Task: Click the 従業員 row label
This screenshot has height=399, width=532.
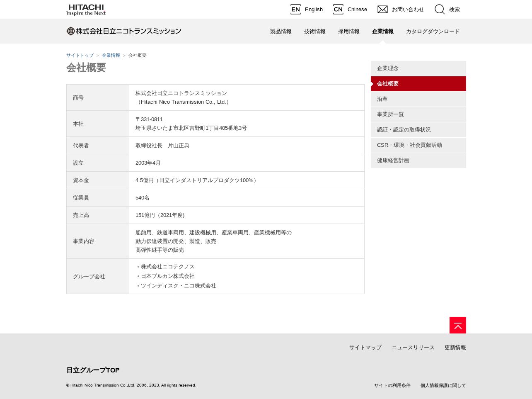Action: coord(81,198)
